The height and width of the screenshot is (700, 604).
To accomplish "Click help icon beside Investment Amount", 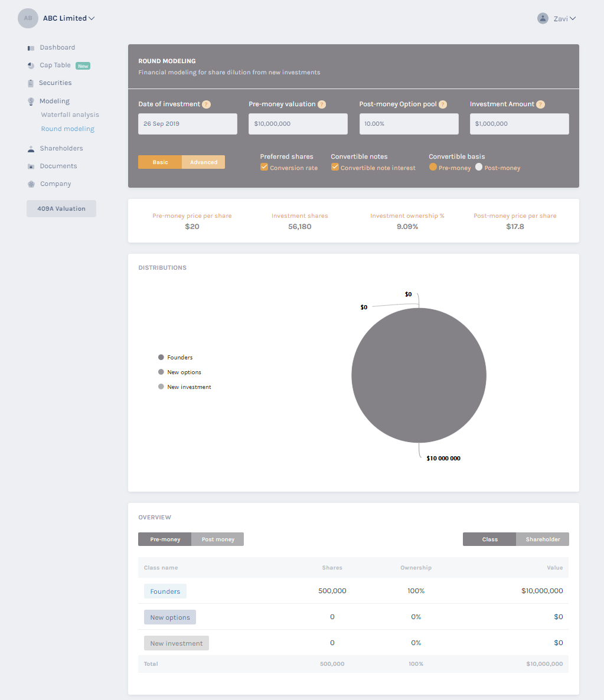I will (x=540, y=104).
